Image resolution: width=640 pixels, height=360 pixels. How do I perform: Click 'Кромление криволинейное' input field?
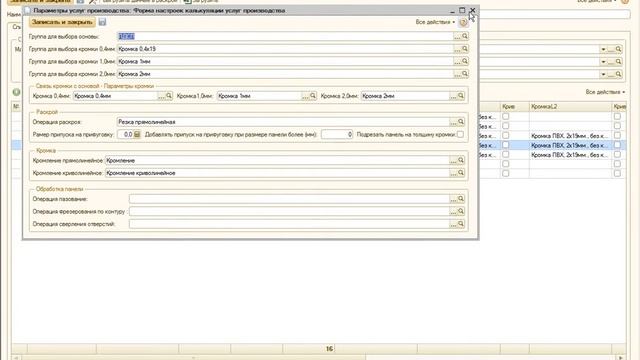[277, 173]
